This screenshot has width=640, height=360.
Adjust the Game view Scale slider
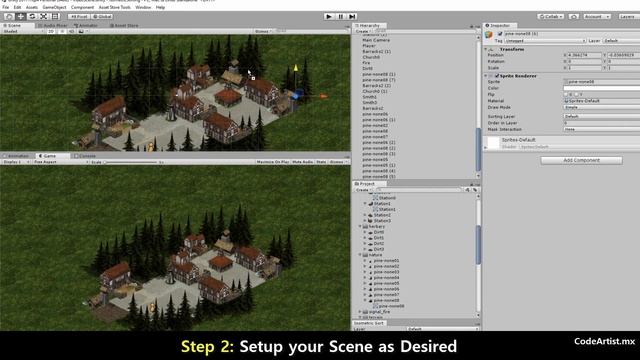point(131,162)
